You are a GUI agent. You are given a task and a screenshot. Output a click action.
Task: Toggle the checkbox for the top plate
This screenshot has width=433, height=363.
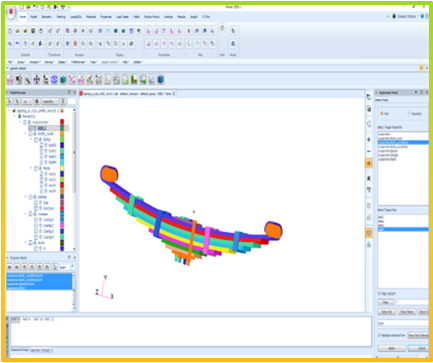pos(36,203)
